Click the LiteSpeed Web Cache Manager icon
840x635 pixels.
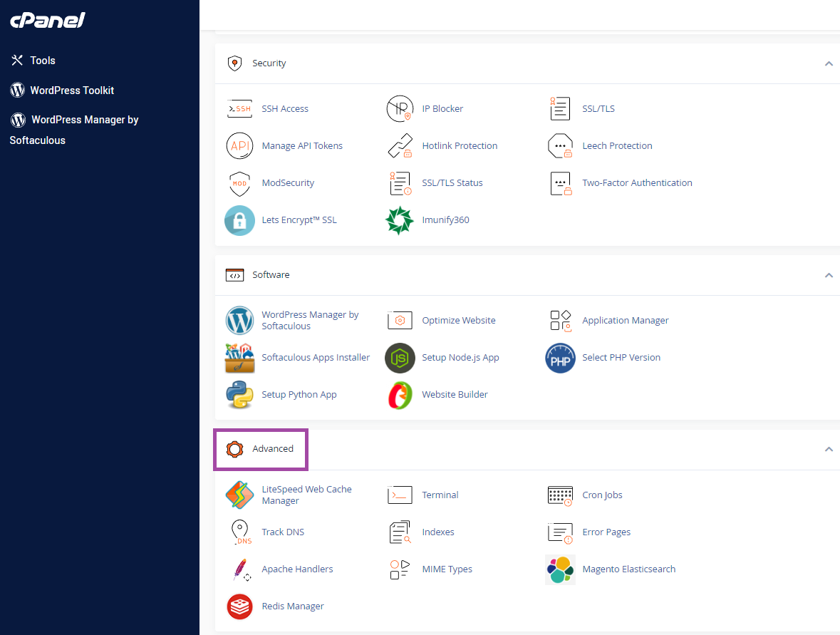[x=239, y=495]
